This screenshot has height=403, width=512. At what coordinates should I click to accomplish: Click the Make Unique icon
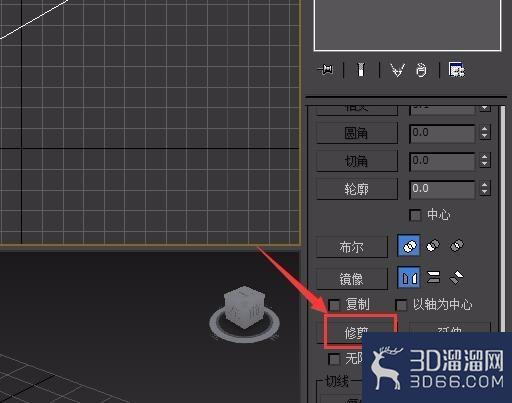(x=398, y=70)
